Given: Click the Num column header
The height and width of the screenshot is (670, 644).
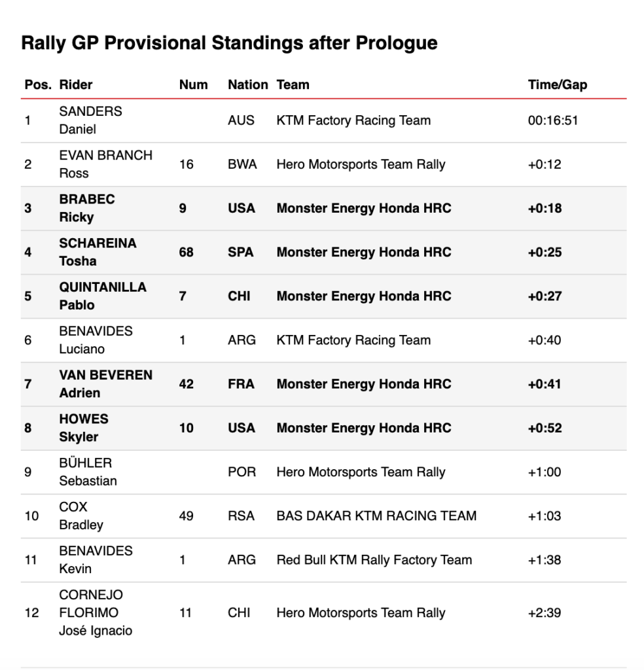Looking at the screenshot, I should click(193, 84).
